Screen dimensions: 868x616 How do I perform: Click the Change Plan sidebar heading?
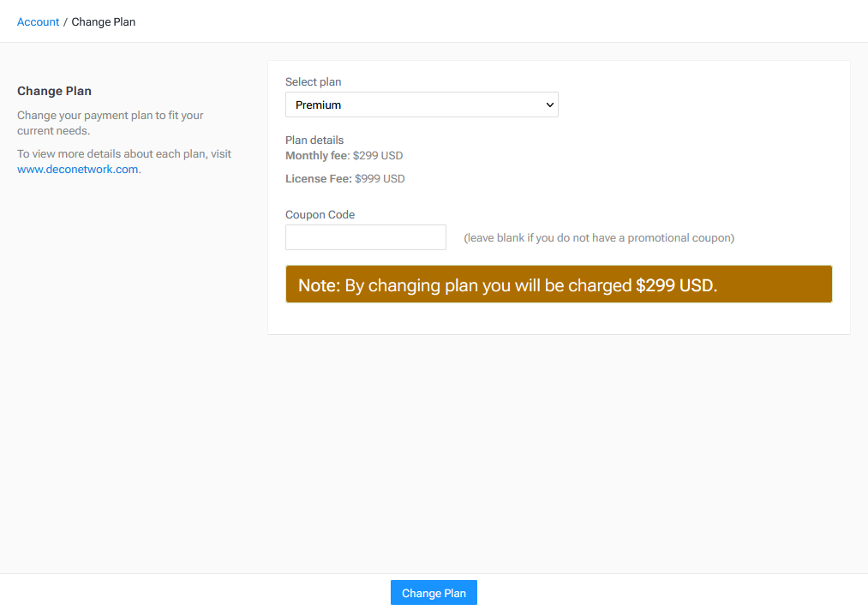54,91
